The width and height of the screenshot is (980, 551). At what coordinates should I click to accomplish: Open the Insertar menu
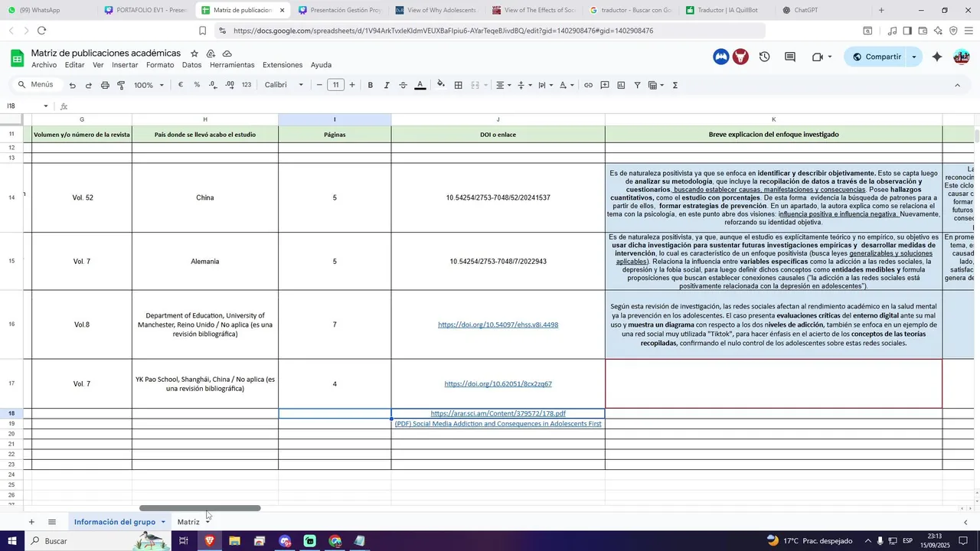pos(125,65)
